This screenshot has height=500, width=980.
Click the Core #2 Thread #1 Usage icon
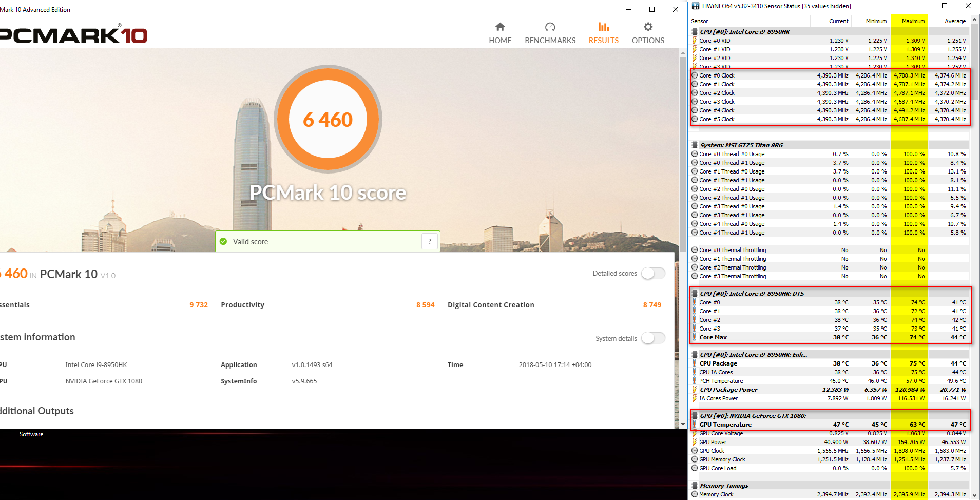pyautogui.click(x=695, y=198)
